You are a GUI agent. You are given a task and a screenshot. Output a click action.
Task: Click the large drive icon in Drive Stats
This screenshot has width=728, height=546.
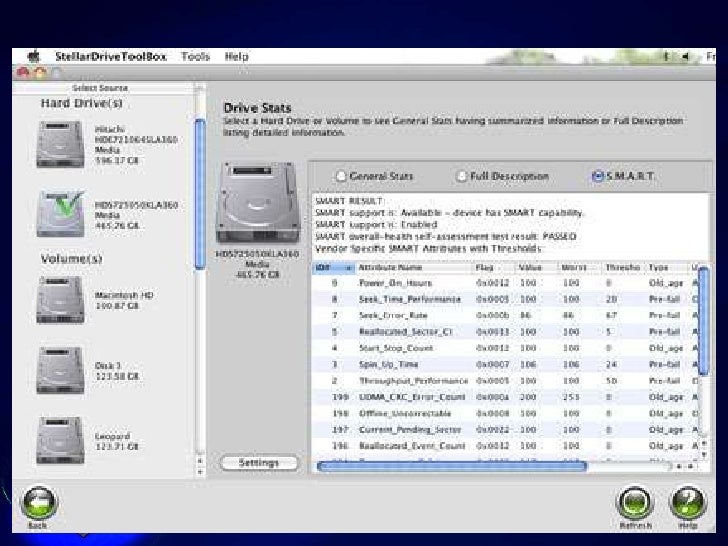click(258, 202)
